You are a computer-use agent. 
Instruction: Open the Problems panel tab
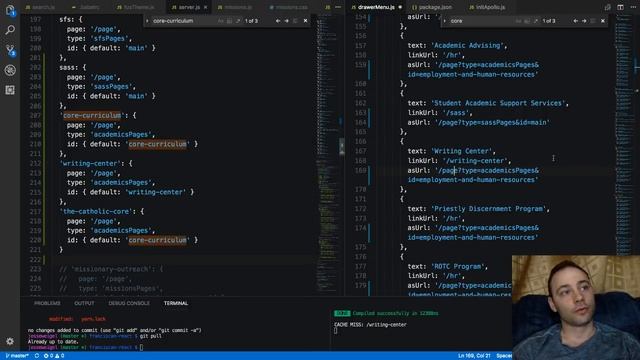[47, 303]
